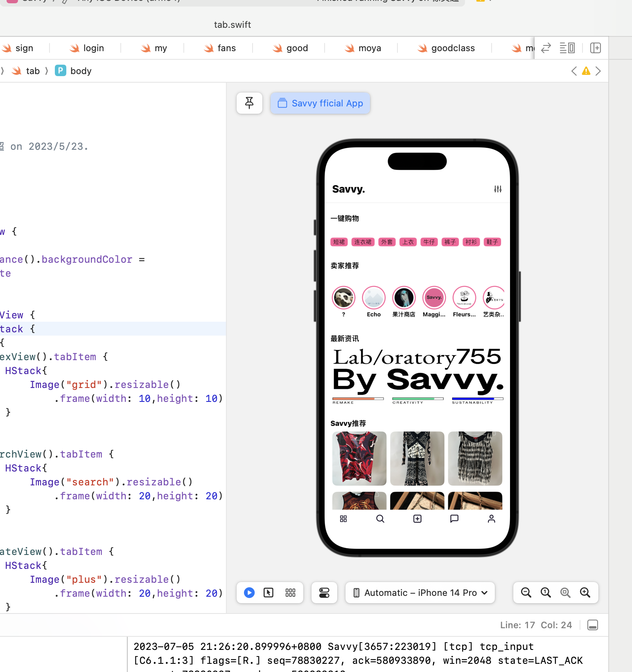Switch to the fans file tab
The width and height of the screenshot is (632, 672).
220,48
